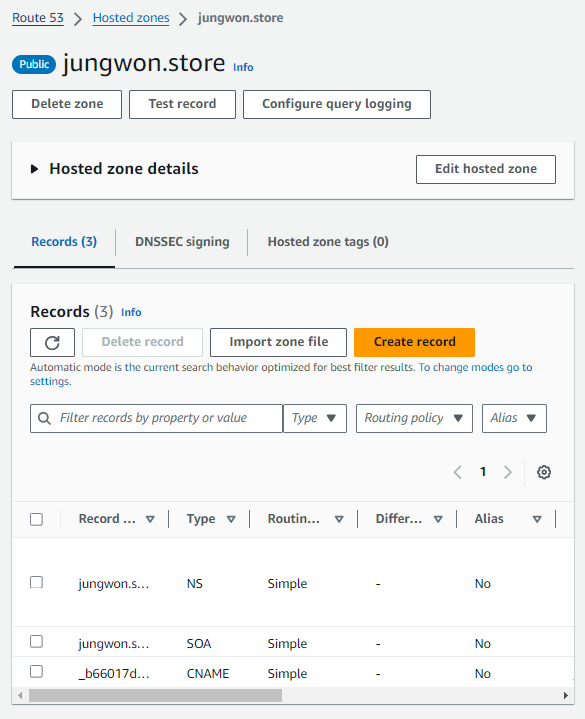Viewport: 585px width, 719px height.
Task: Open table preferences gear icon
Action: [544, 472]
